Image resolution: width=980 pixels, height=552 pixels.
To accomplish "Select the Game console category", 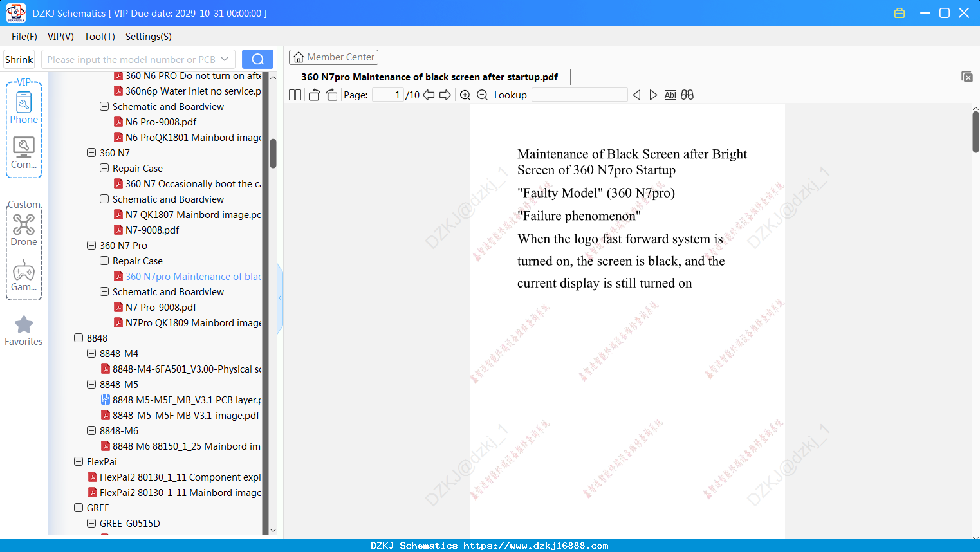I will pyautogui.click(x=24, y=275).
